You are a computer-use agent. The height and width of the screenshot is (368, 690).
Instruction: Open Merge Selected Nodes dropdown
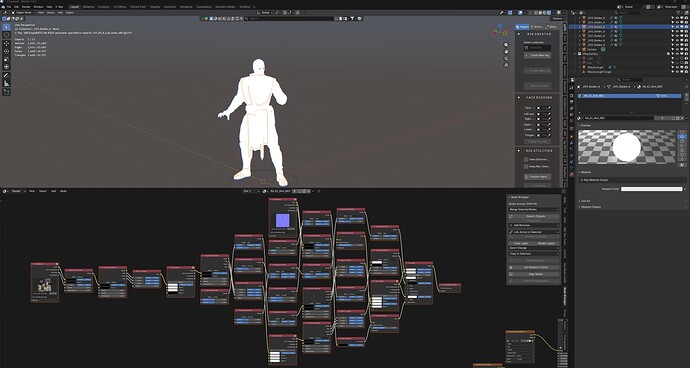click(534, 210)
